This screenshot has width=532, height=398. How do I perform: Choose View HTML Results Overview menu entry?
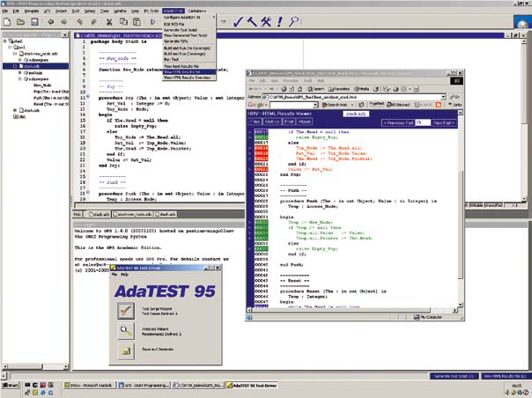point(188,77)
